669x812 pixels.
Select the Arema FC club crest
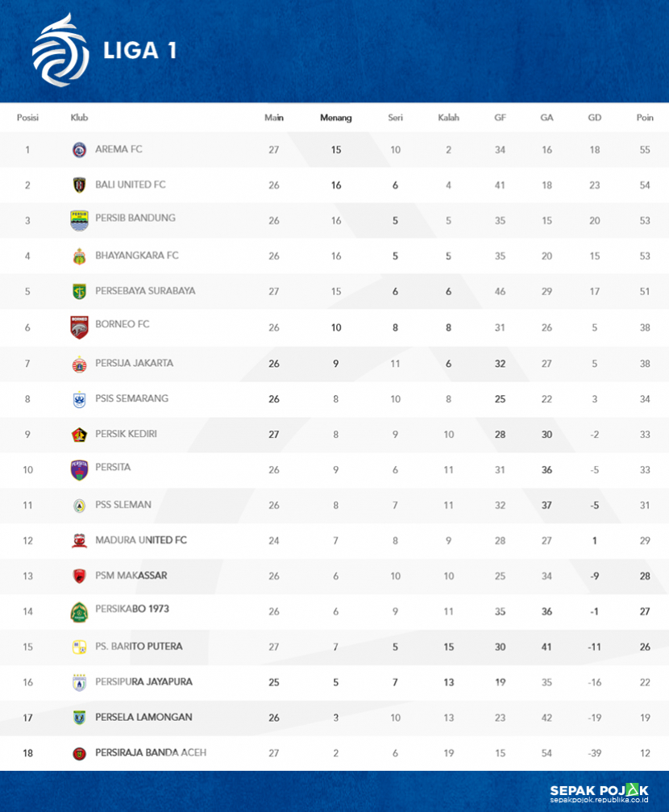point(79,150)
